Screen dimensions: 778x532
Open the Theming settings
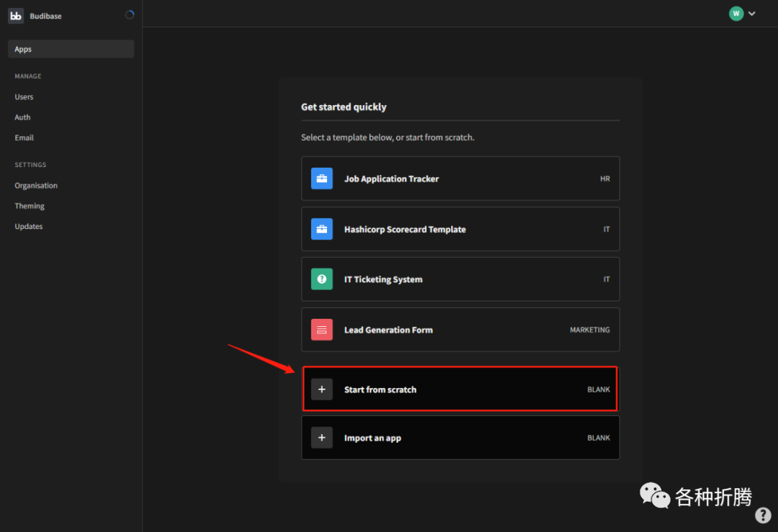tap(30, 206)
